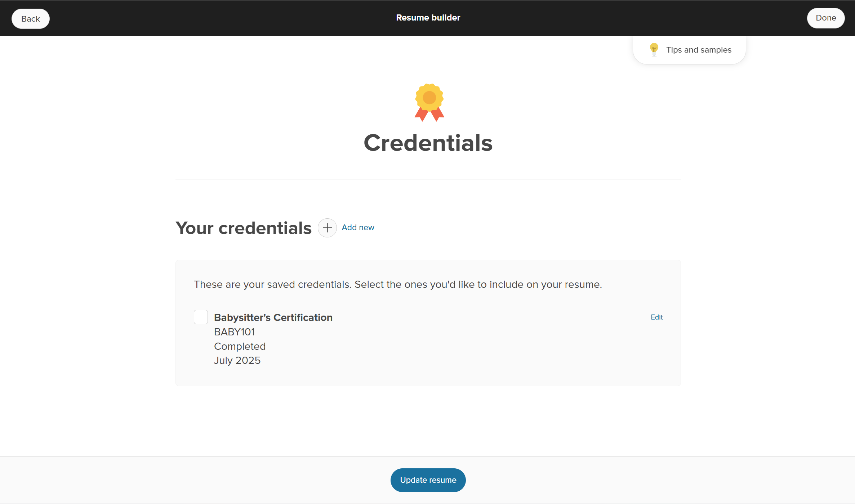Check the Babysitter's Certification checkbox

201,317
